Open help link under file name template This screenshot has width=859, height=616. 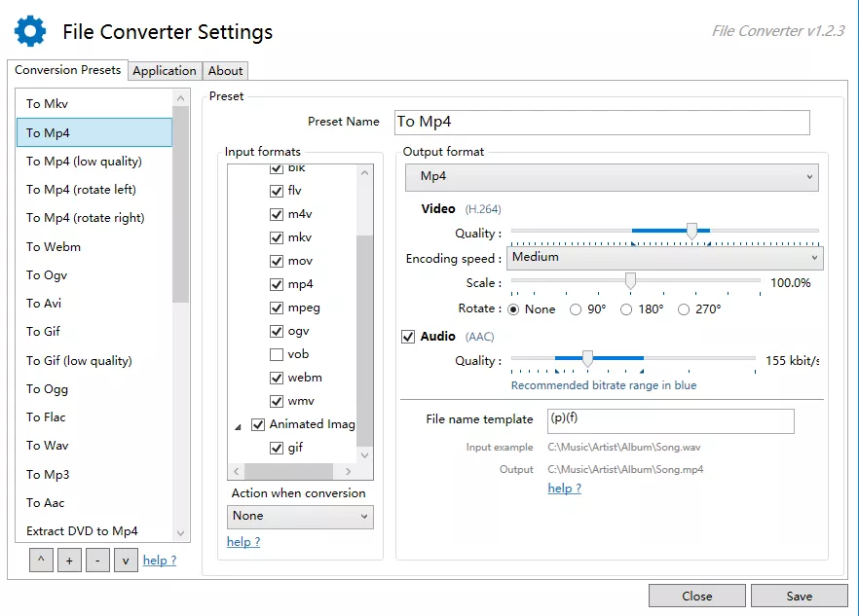[x=564, y=488]
